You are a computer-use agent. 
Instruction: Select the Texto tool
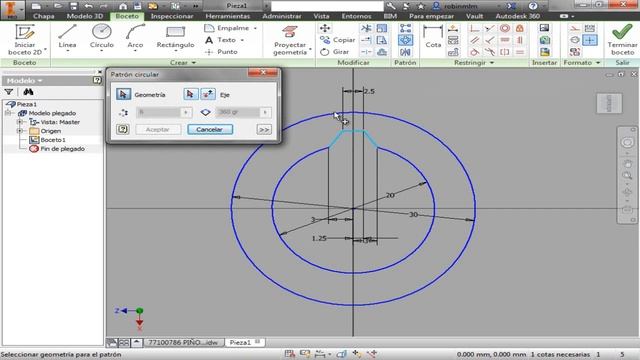tap(221, 40)
